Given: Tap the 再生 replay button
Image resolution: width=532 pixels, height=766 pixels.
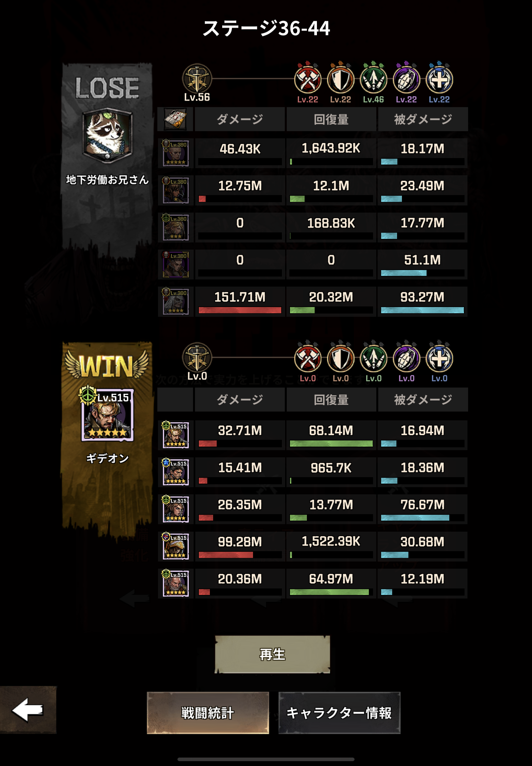Looking at the screenshot, I should pyautogui.click(x=272, y=654).
